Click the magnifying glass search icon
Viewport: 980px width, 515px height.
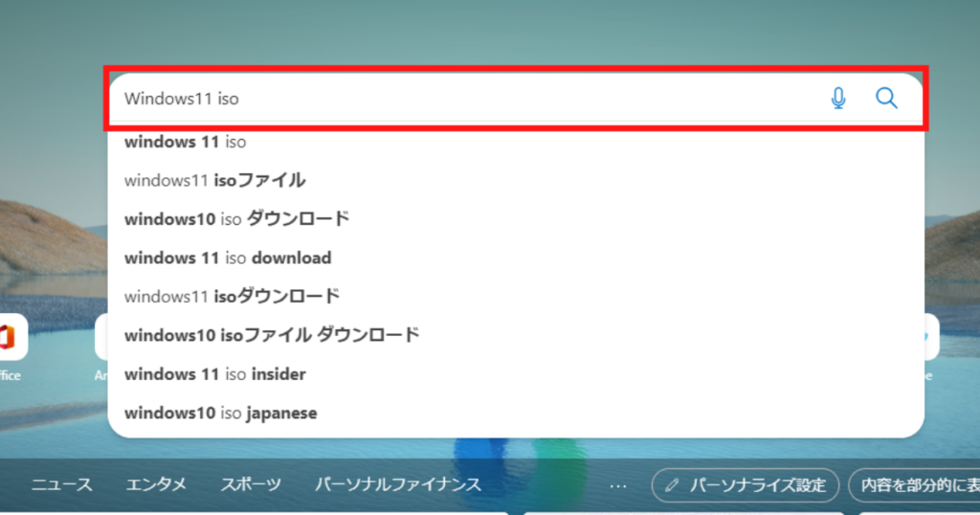[886, 99]
